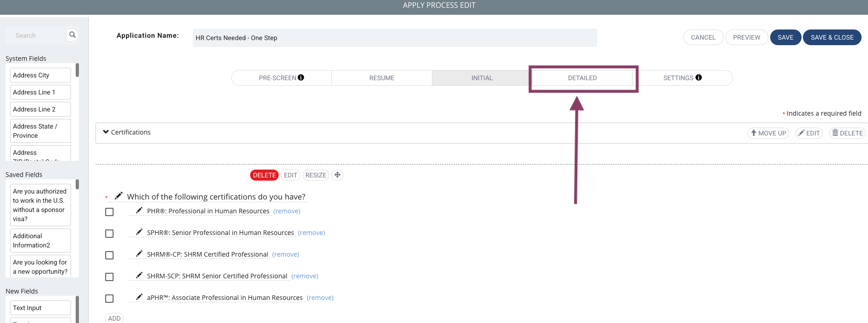Click the red DELETE field button
Viewport: 868px width, 323px height.
click(x=264, y=175)
